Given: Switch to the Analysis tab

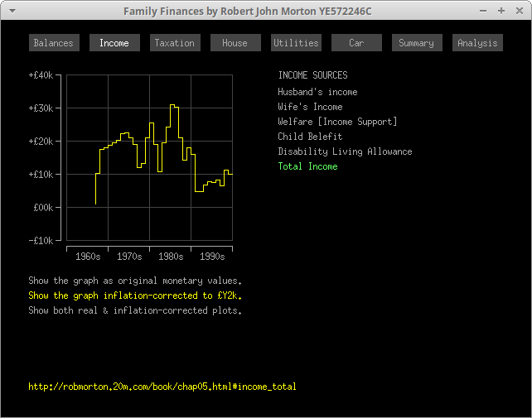Looking at the screenshot, I should coord(477,43).
